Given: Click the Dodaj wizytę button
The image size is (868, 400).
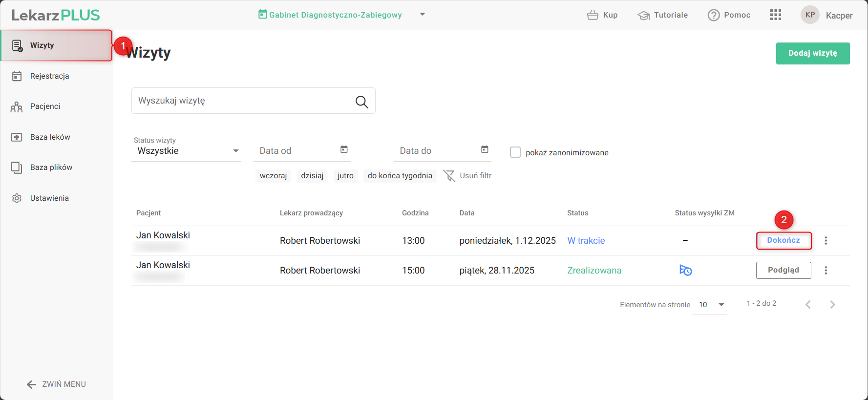Looking at the screenshot, I should pyautogui.click(x=812, y=53).
